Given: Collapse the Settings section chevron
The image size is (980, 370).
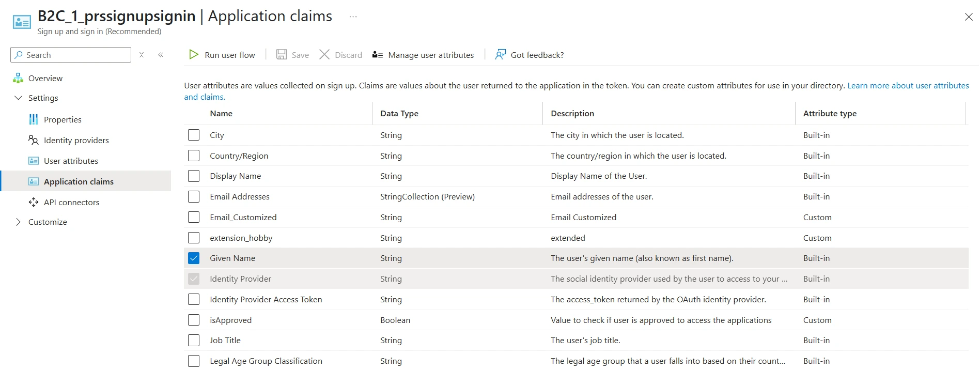Looking at the screenshot, I should [x=19, y=98].
